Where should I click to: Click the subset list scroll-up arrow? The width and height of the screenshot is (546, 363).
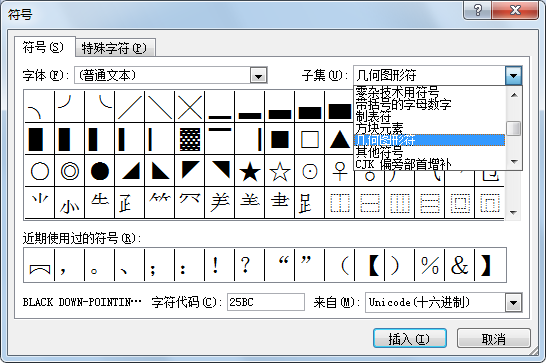[x=514, y=95]
